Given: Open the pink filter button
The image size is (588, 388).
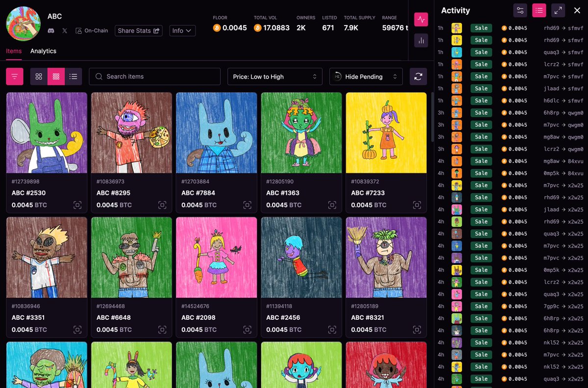Looking at the screenshot, I should pos(14,77).
